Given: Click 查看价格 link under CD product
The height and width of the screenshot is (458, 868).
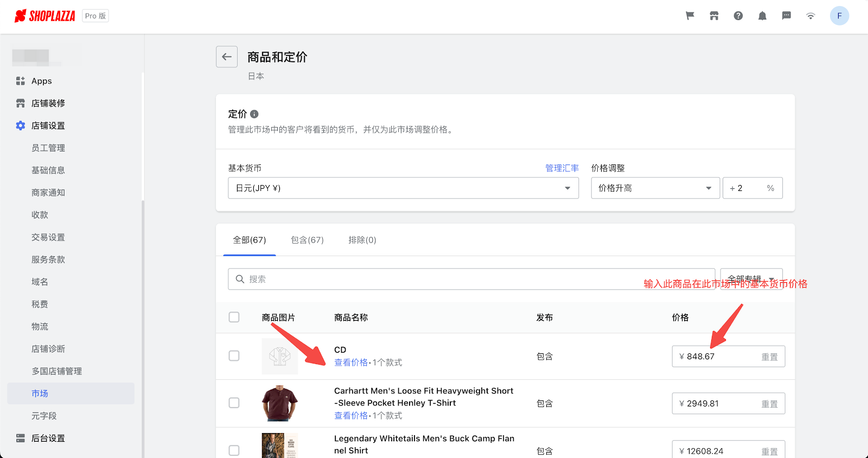Looking at the screenshot, I should coord(350,362).
